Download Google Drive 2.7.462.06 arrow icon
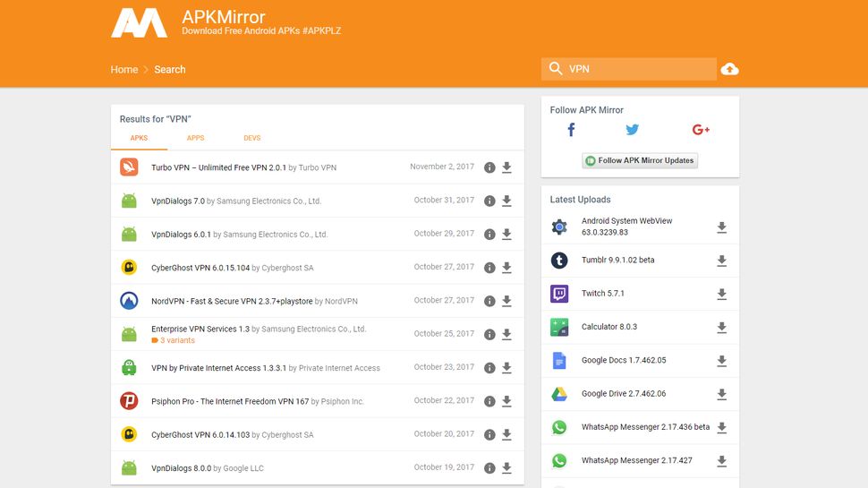The image size is (868, 488). pos(721,394)
